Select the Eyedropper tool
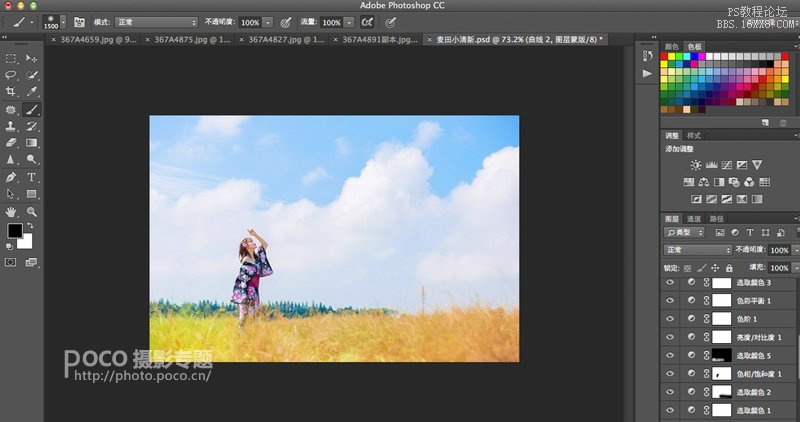 [x=32, y=92]
